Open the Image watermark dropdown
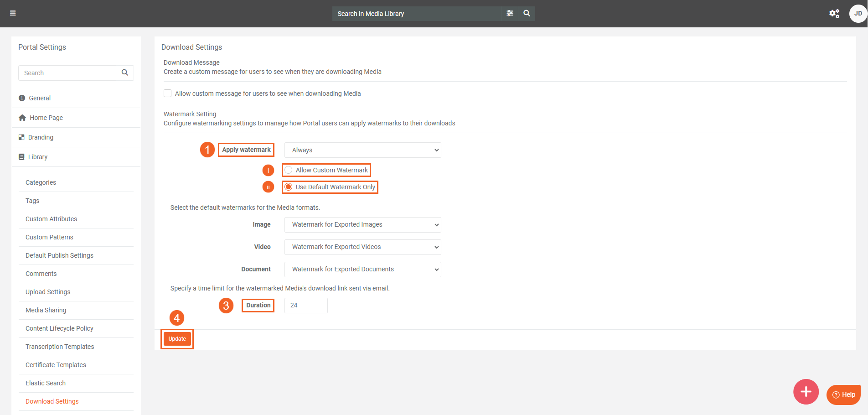868x415 pixels. pyautogui.click(x=362, y=224)
